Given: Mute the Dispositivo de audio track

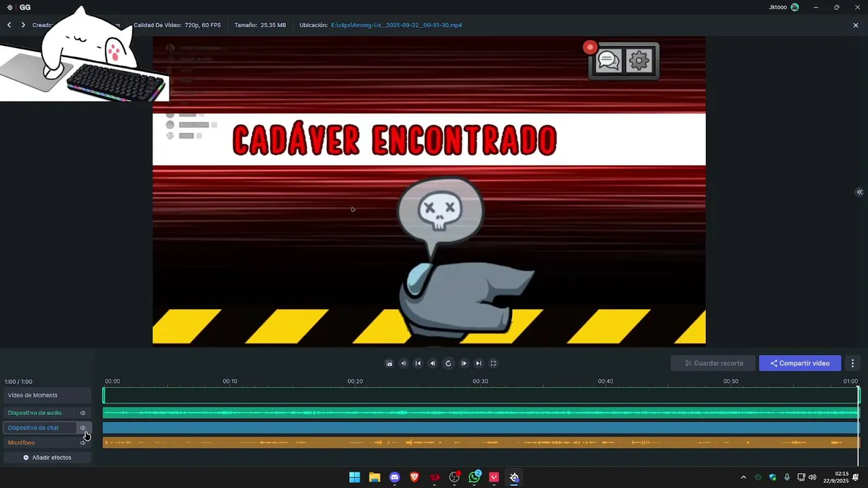Looking at the screenshot, I should [x=83, y=413].
